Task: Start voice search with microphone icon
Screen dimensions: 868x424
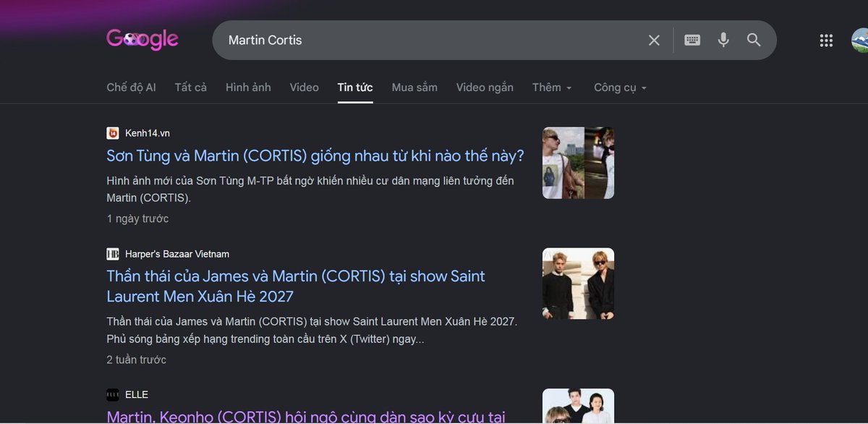Action: pyautogui.click(x=723, y=41)
